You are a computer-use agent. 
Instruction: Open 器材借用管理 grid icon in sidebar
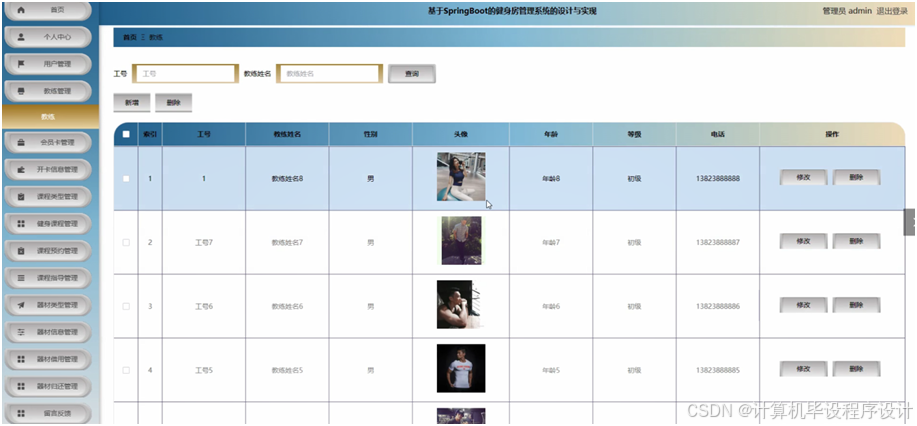click(21, 359)
